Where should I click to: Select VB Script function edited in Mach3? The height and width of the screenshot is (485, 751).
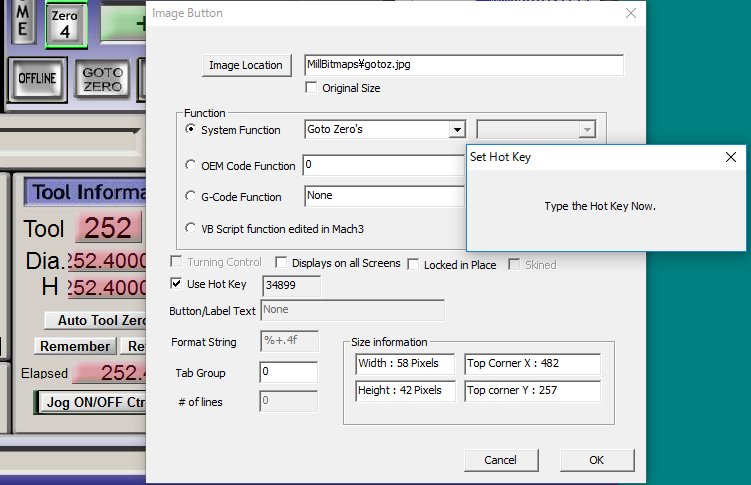(190, 228)
